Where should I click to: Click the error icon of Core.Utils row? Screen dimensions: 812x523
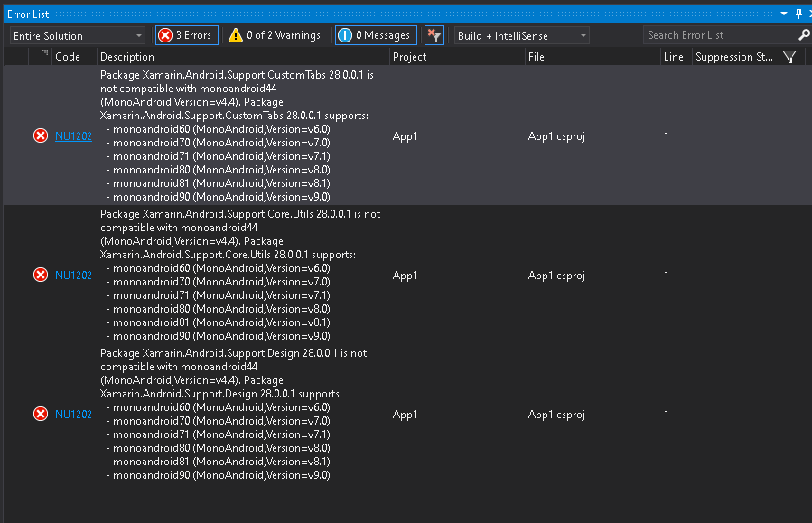click(41, 275)
